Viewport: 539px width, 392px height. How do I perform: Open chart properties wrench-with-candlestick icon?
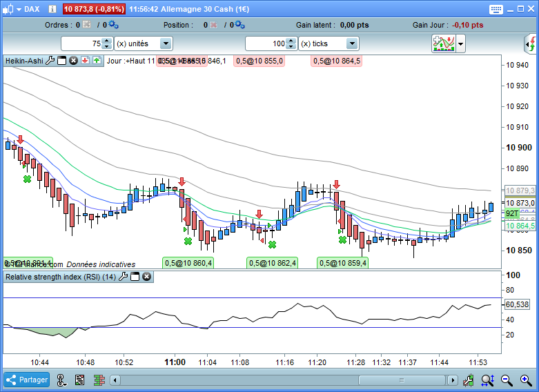[468, 380]
